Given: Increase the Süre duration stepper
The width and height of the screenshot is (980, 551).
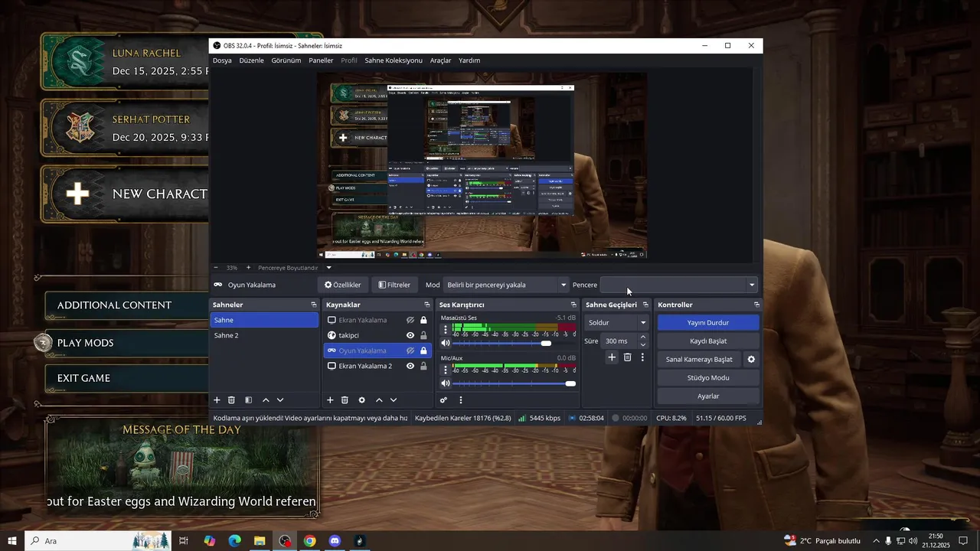Looking at the screenshot, I should tap(642, 337).
